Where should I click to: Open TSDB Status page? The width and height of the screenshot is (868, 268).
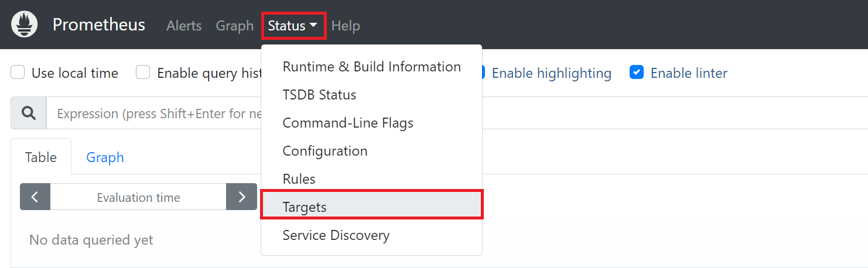click(319, 95)
